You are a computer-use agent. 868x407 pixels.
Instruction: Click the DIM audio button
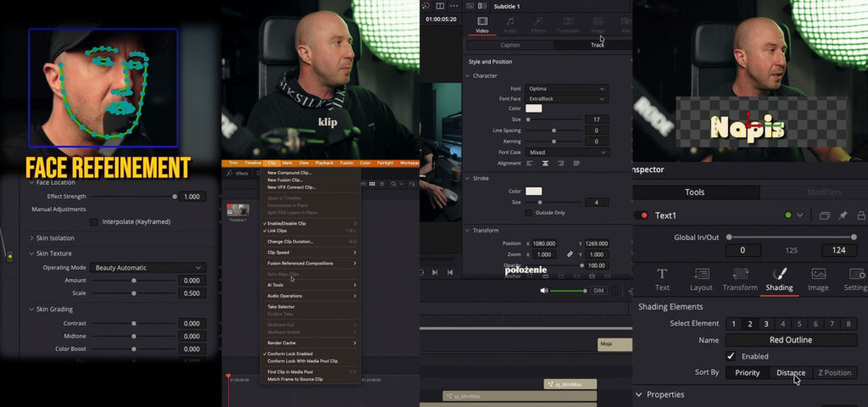pyautogui.click(x=598, y=291)
